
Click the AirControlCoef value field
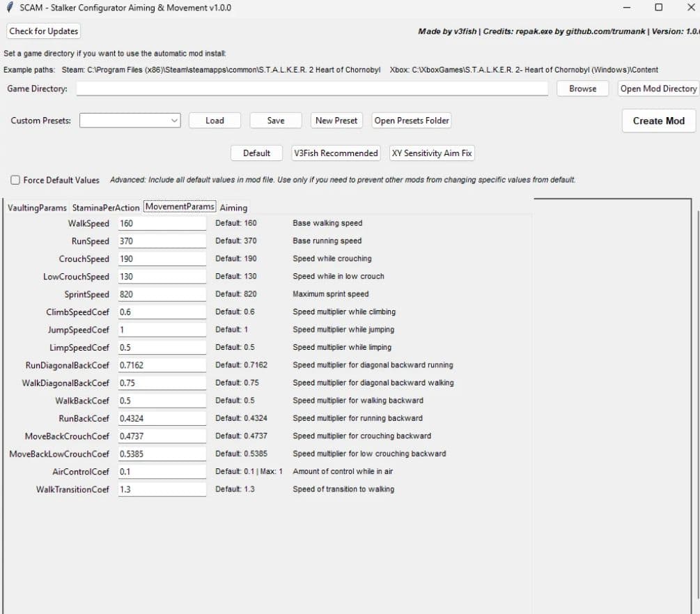[162, 471]
